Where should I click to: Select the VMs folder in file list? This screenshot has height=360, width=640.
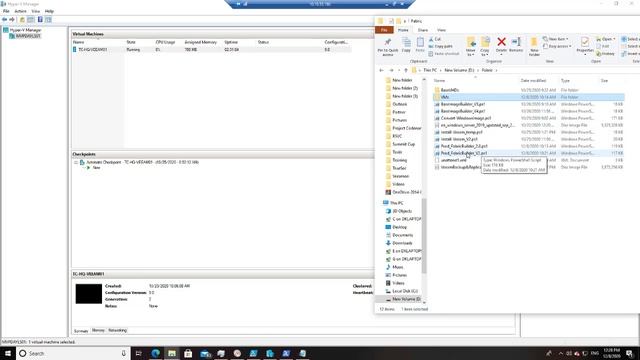[529, 97]
